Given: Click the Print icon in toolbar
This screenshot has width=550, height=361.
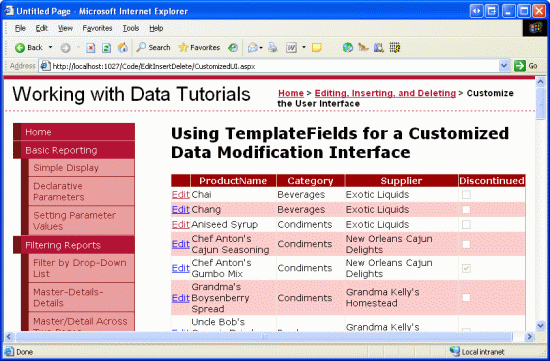Looking at the screenshot, I should (x=273, y=47).
